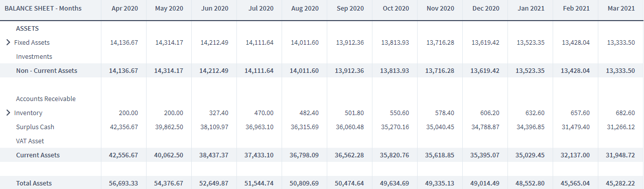Screen dimensions: 644x189
Task: Select the VAT Asset row label
Action: (x=30, y=141)
